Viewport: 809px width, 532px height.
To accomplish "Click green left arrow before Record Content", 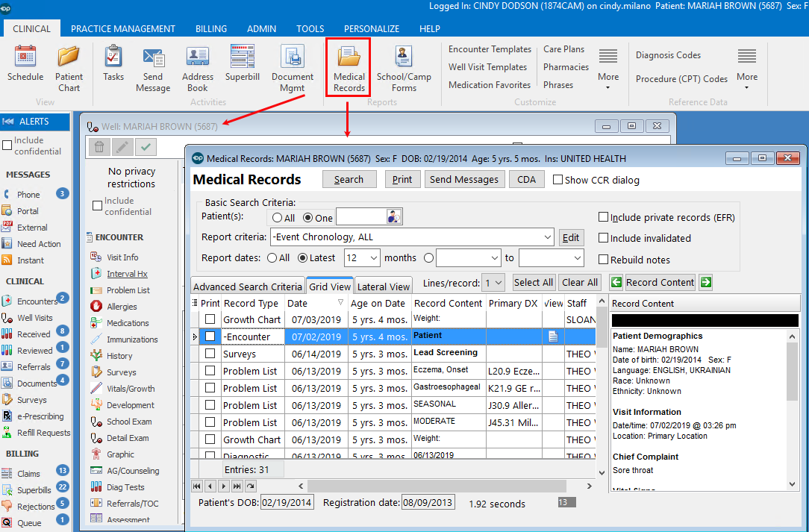I will pyautogui.click(x=616, y=282).
